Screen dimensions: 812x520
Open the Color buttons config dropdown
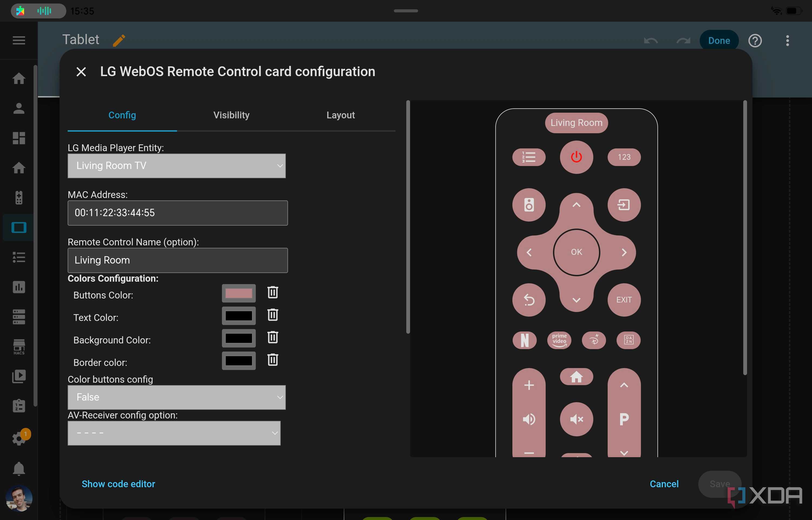coord(176,397)
